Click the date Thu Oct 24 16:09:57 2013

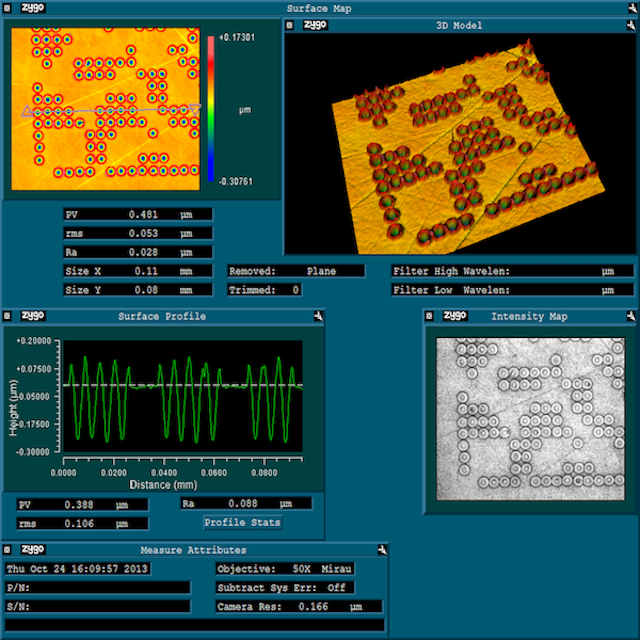78,569
